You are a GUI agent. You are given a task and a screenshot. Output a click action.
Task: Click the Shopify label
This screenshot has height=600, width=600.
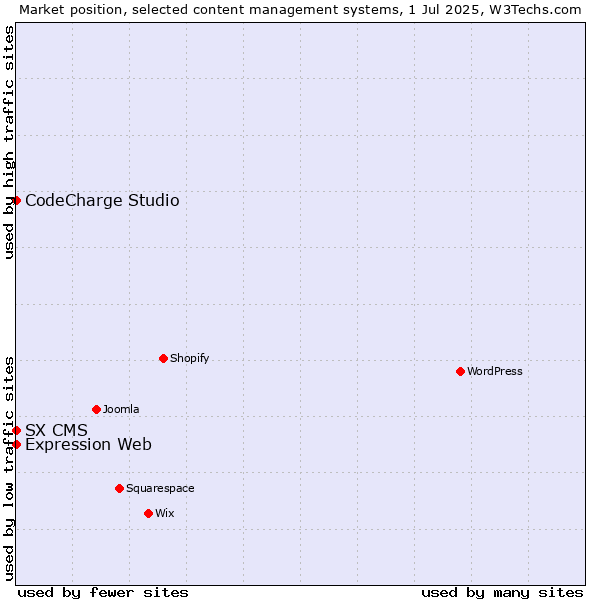189,359
